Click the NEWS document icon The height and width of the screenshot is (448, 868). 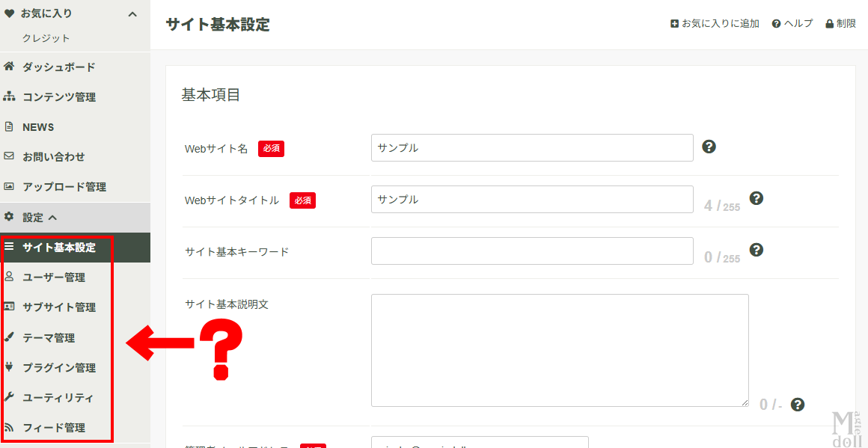9,126
